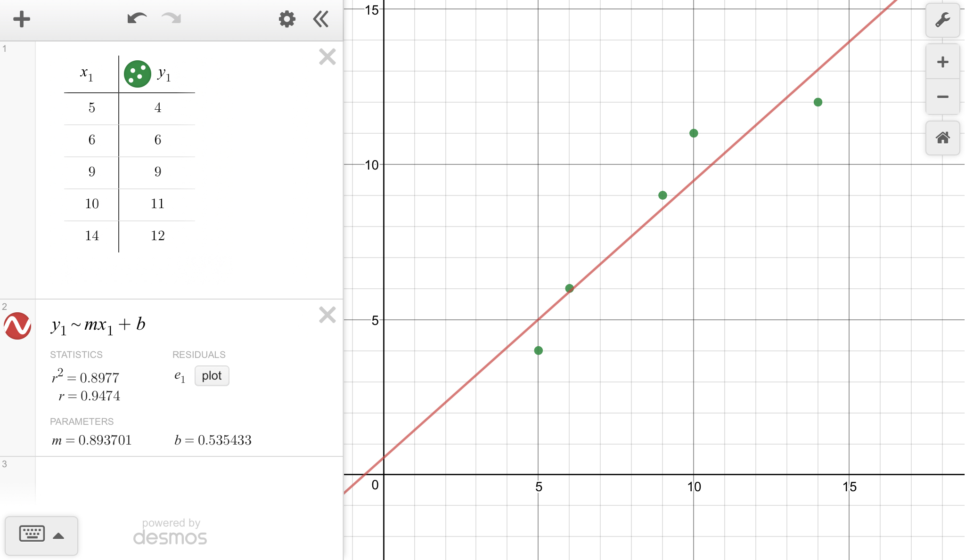
Task: Plot the residuals e1
Action: coord(212,376)
